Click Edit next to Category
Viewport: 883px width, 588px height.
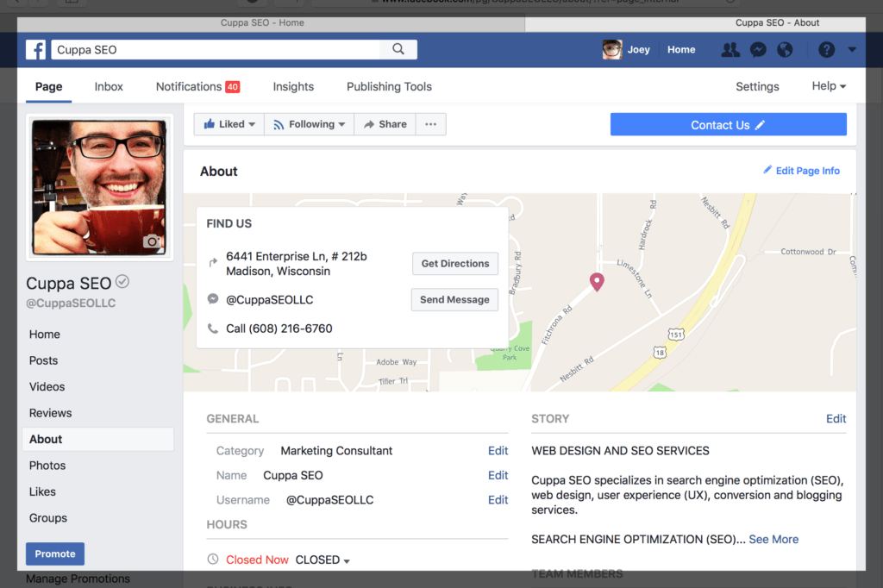pyautogui.click(x=498, y=451)
